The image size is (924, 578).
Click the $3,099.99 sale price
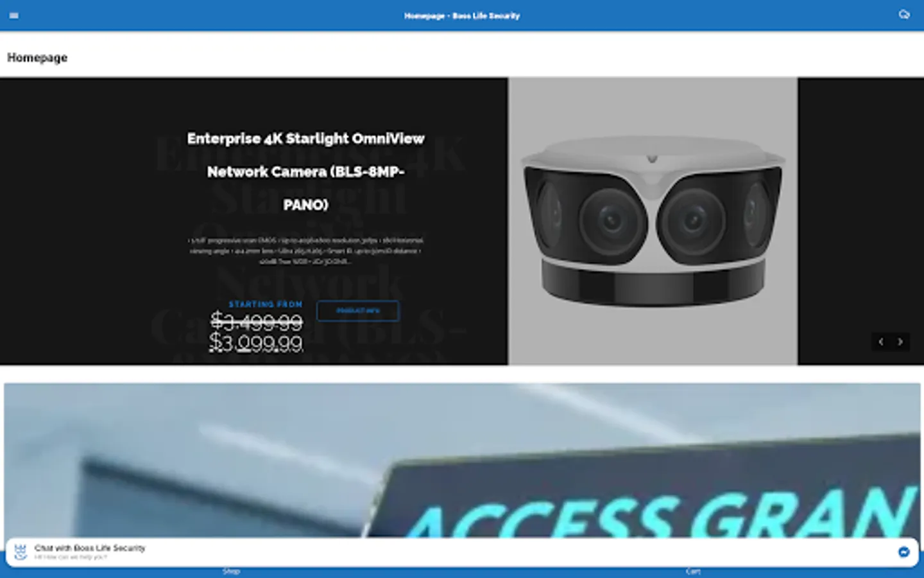(x=255, y=344)
